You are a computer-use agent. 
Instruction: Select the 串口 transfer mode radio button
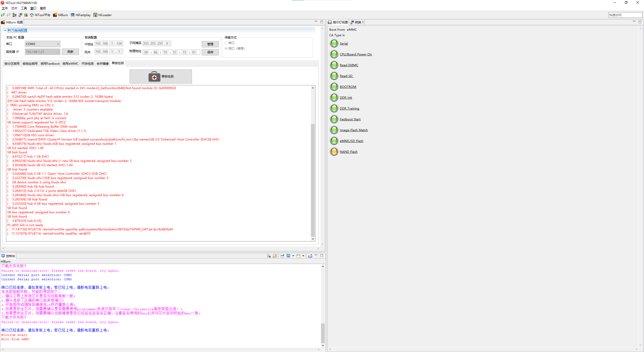click(226, 43)
